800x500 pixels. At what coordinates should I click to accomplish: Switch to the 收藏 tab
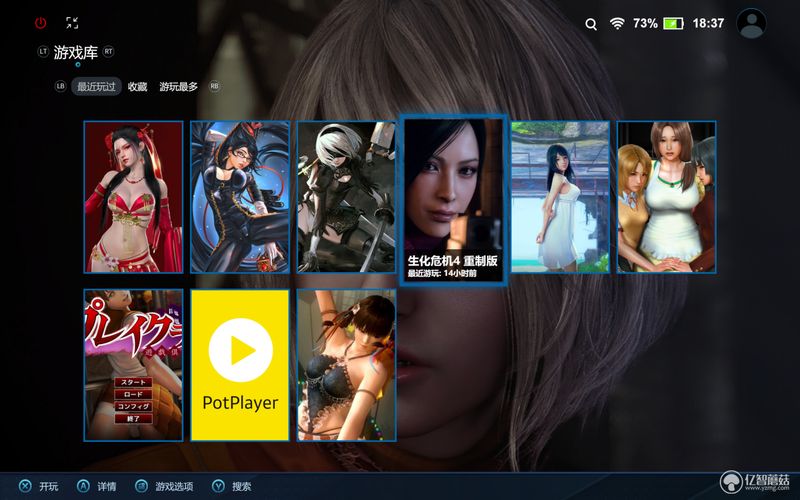[x=137, y=87]
